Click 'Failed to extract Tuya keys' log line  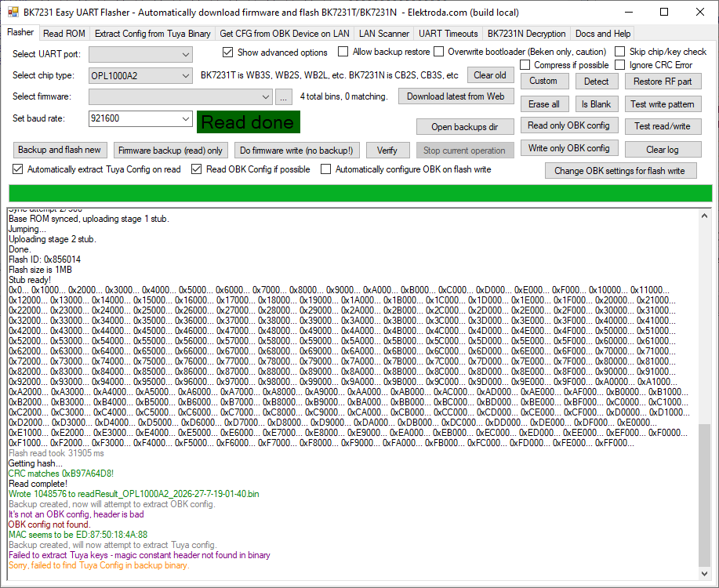point(140,555)
